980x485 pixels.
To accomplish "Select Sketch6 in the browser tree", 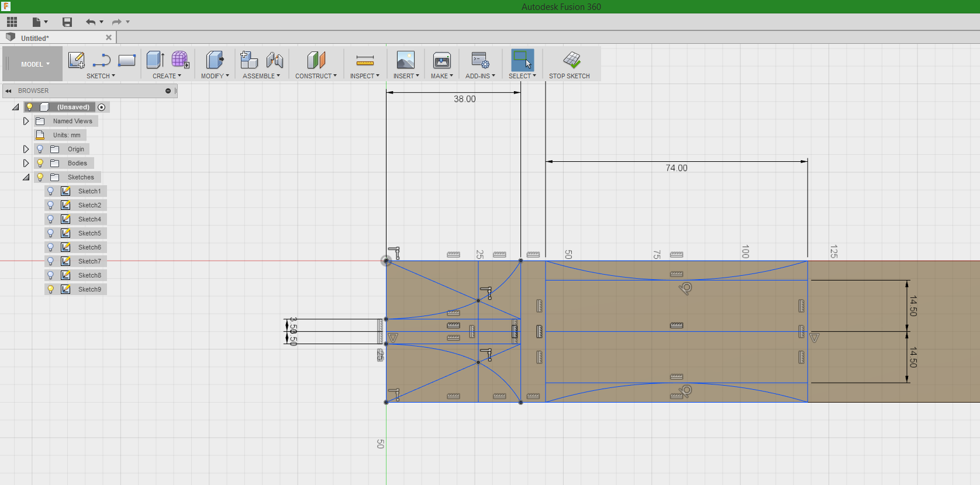I will [89, 247].
